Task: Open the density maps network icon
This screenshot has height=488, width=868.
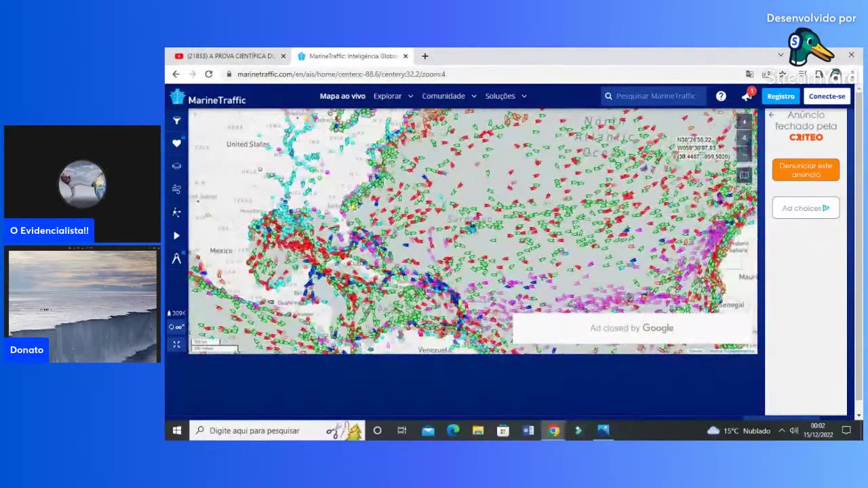Action: click(176, 212)
